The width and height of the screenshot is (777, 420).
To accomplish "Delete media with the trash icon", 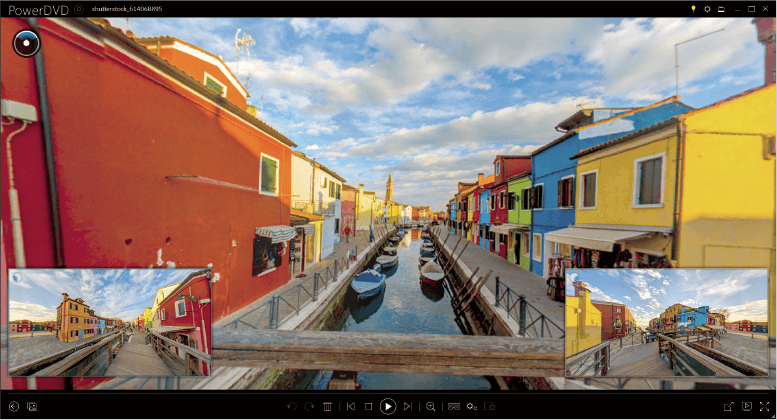I will click(x=327, y=406).
